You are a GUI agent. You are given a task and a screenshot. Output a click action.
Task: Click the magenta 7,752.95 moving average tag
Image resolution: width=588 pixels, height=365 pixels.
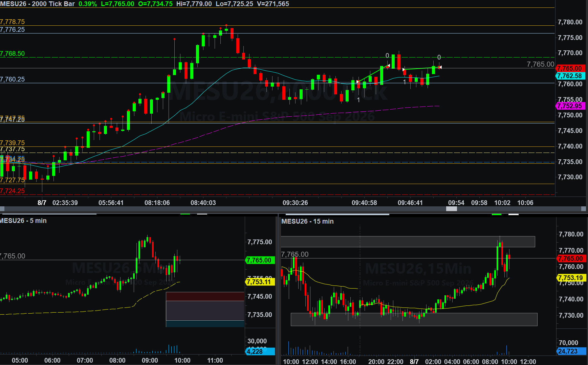tap(570, 106)
